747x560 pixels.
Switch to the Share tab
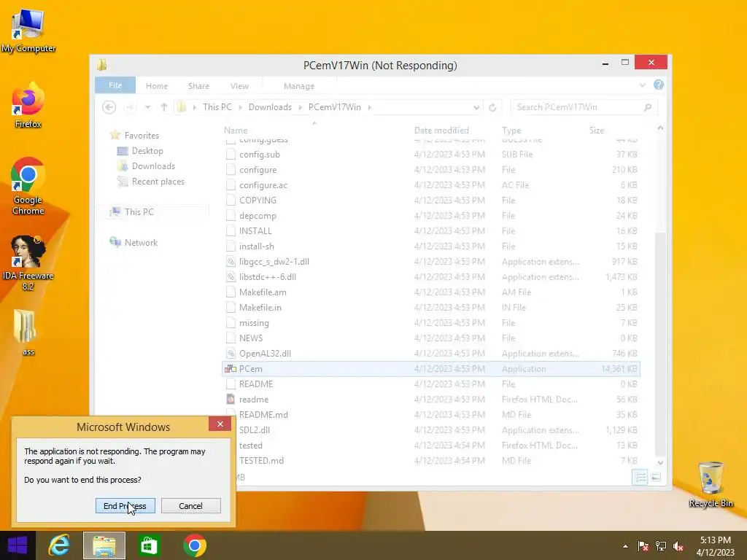pos(198,86)
